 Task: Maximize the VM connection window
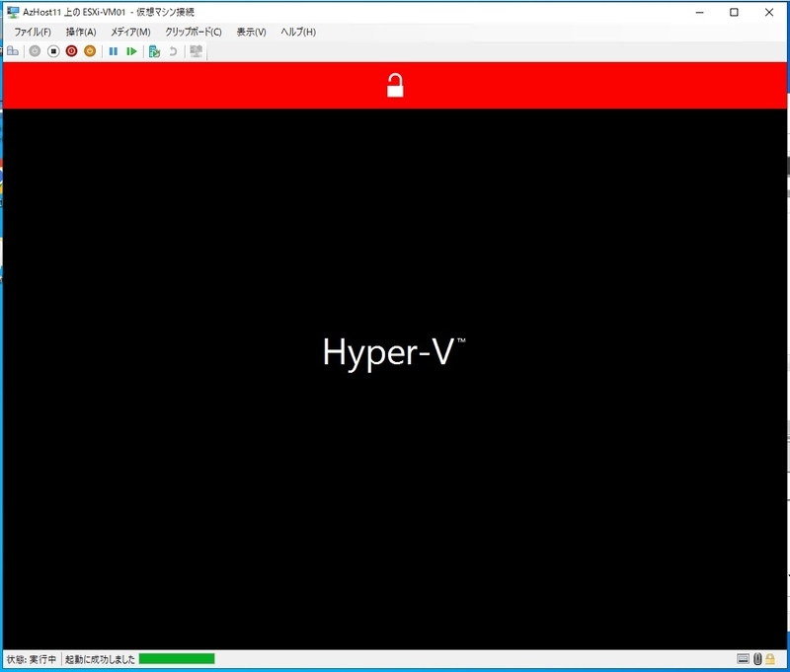click(734, 12)
